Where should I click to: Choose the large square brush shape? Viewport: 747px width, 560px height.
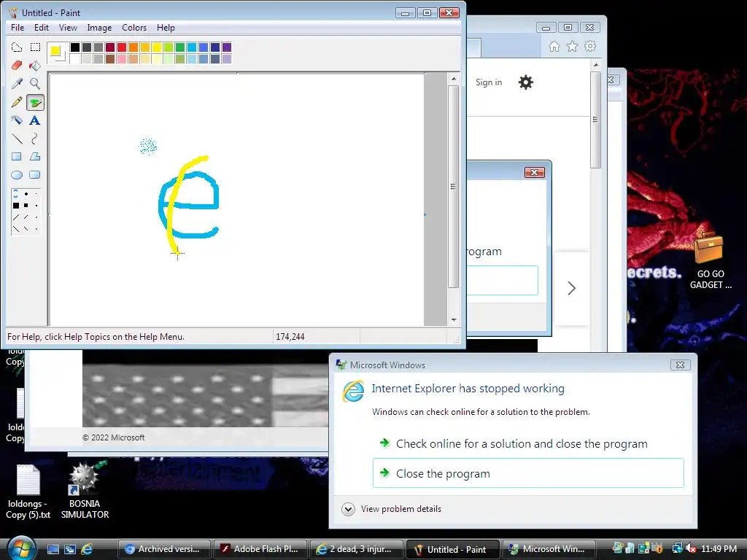[16, 206]
